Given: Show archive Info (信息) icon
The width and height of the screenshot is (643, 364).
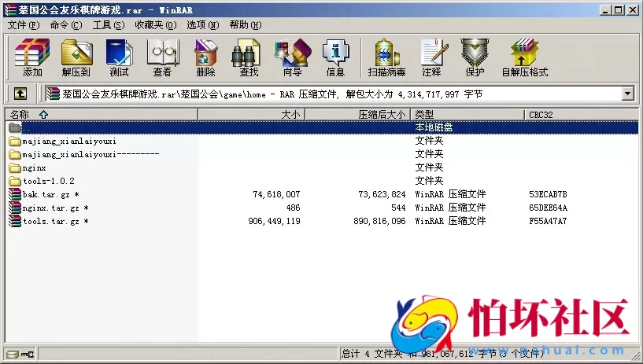Looking at the screenshot, I should coord(335,57).
